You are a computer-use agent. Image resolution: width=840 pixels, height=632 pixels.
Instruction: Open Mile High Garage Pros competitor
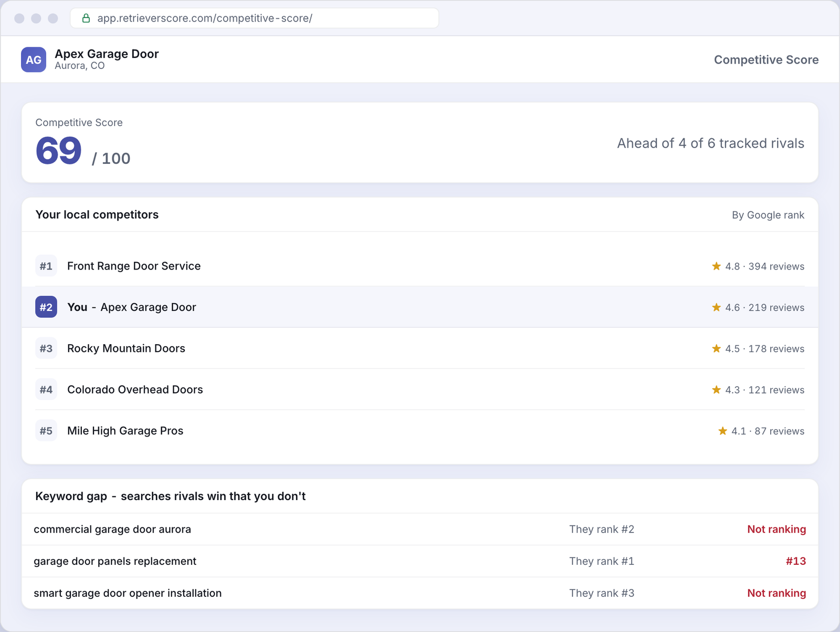click(125, 431)
